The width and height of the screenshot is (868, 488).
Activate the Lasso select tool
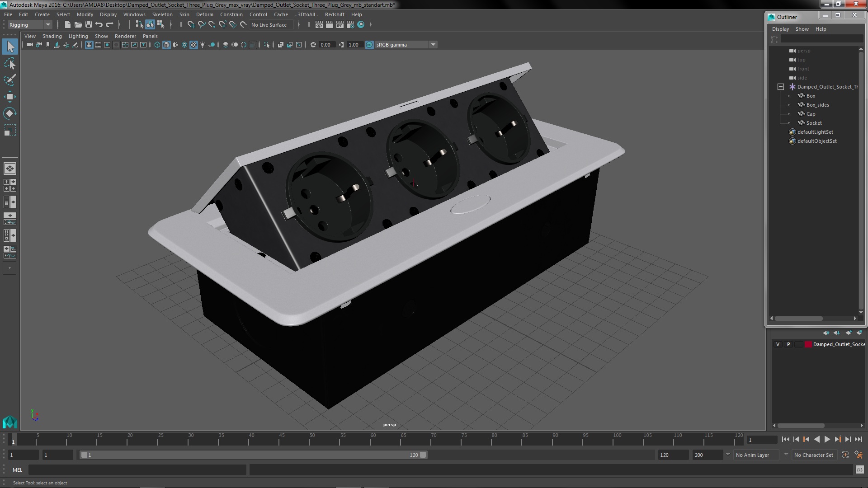(x=9, y=64)
